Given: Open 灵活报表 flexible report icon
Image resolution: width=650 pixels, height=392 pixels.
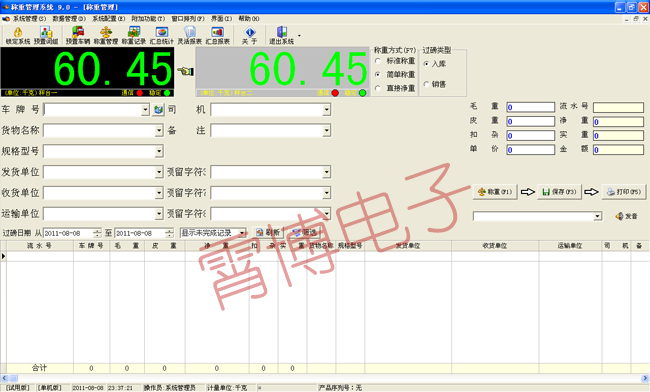Looking at the screenshot, I should (189, 35).
